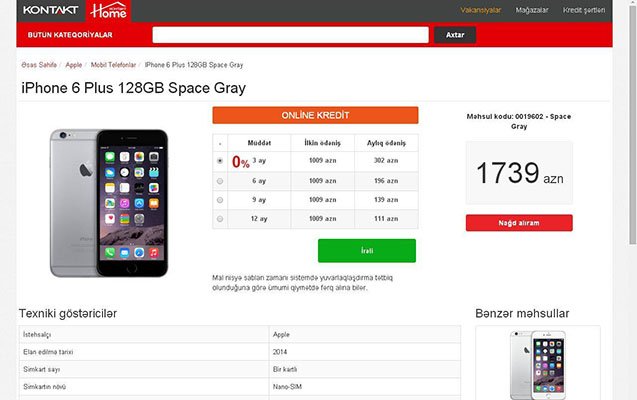The image size is (637, 400).
Task: Click the Nano-SIM value cell
Action: (x=365, y=387)
